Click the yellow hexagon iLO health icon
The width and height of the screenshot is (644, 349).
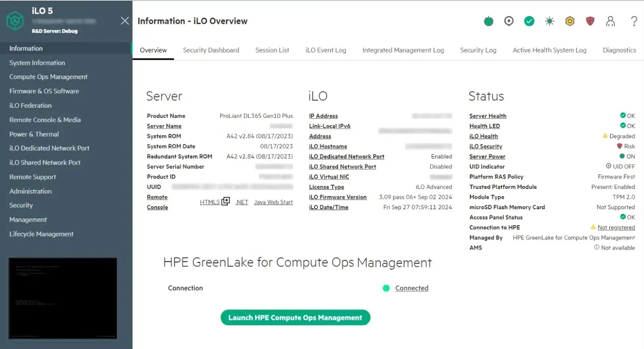pyautogui.click(x=570, y=21)
